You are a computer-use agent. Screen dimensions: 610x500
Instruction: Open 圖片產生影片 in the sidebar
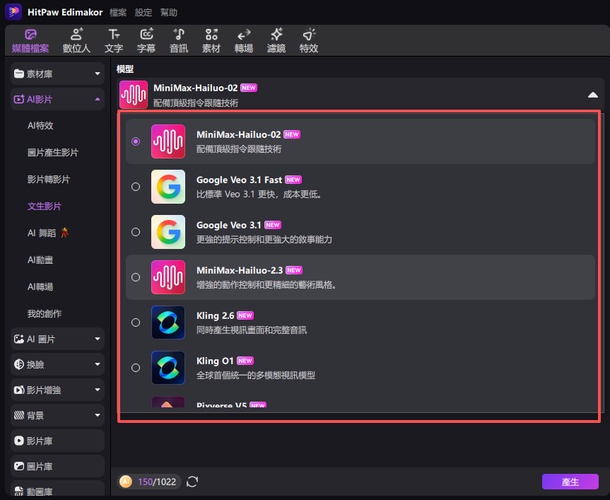coord(54,153)
